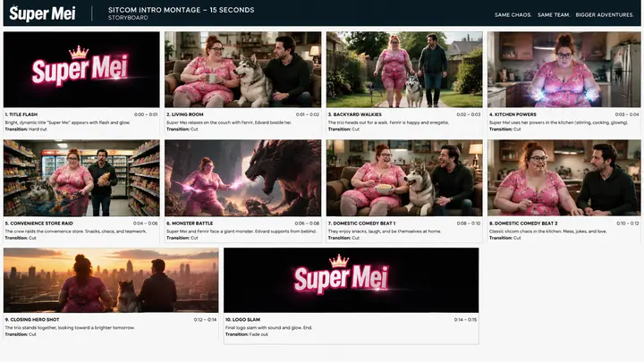Click the 'Transition: Fade out' label
Screen dimensions: 644x362
click(247, 334)
